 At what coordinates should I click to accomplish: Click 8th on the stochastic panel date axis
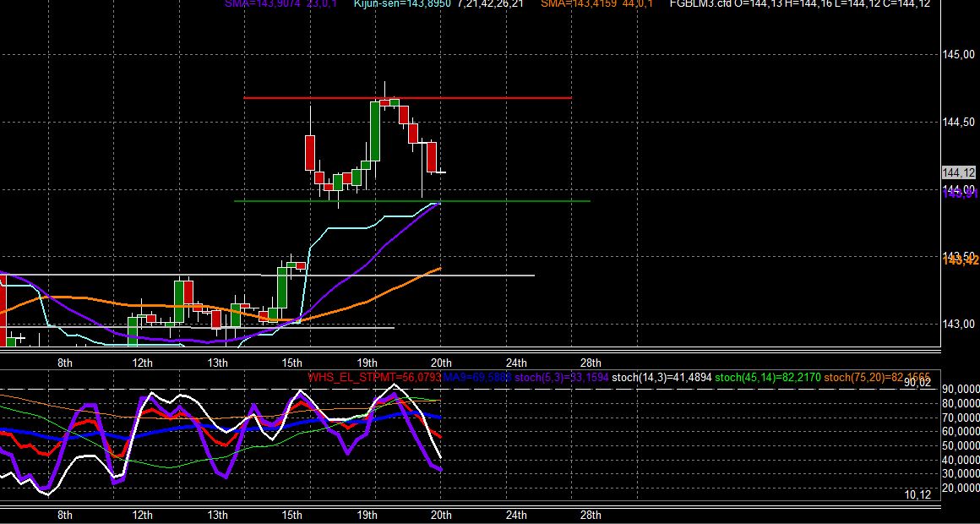click(65, 516)
